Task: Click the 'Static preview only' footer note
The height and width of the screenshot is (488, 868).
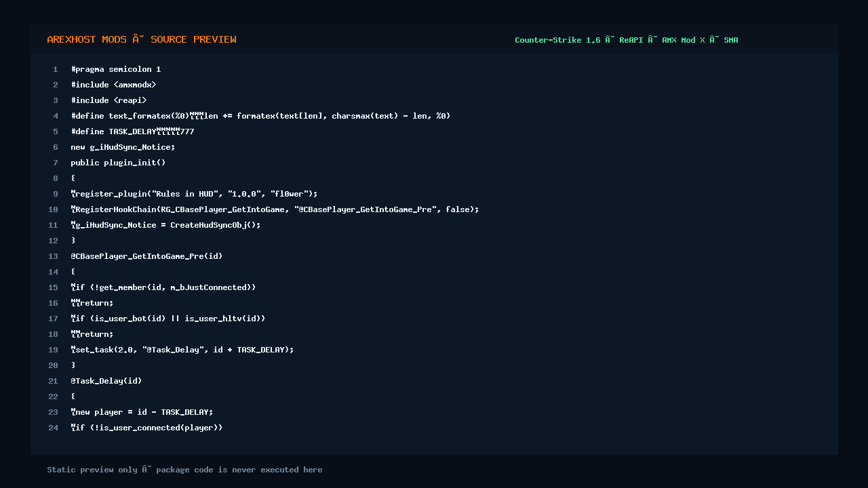Action: (184, 470)
